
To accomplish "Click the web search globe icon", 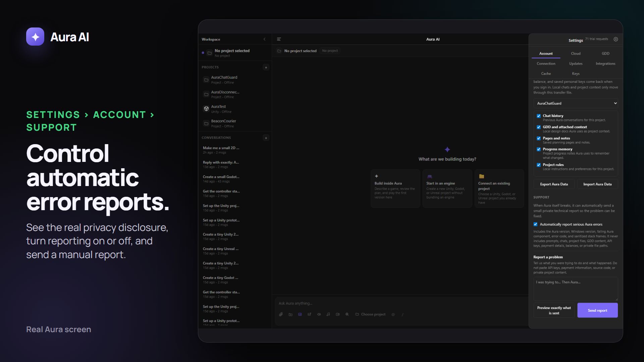I will tap(347, 314).
